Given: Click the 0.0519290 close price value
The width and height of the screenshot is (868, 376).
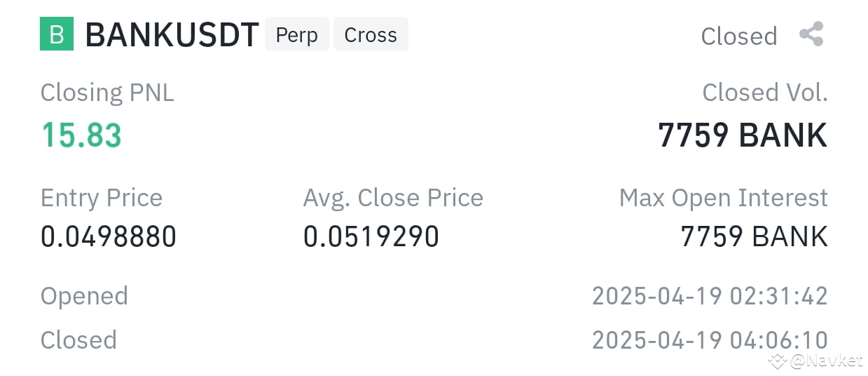Looking at the screenshot, I should point(371,237).
